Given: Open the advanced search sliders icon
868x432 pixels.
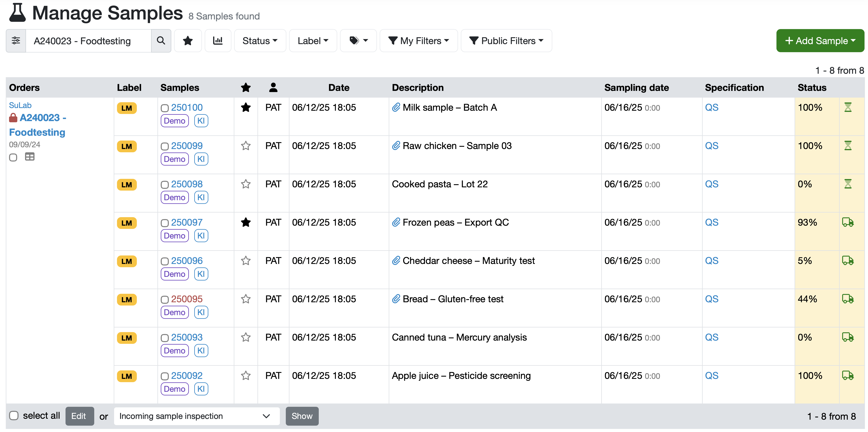Looking at the screenshot, I should pos(16,41).
